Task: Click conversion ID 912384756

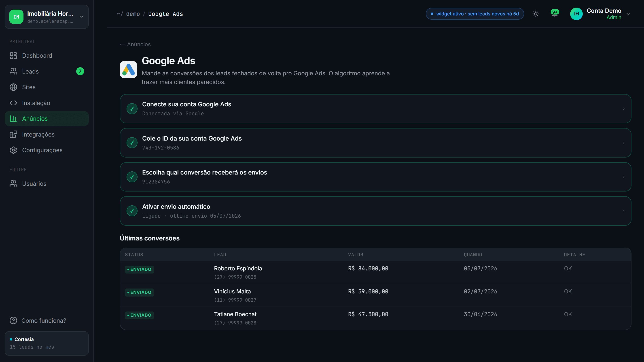Action: (156, 182)
